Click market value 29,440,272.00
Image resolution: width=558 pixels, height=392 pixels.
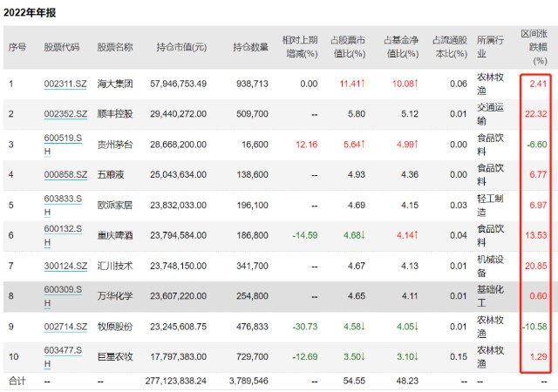point(178,114)
